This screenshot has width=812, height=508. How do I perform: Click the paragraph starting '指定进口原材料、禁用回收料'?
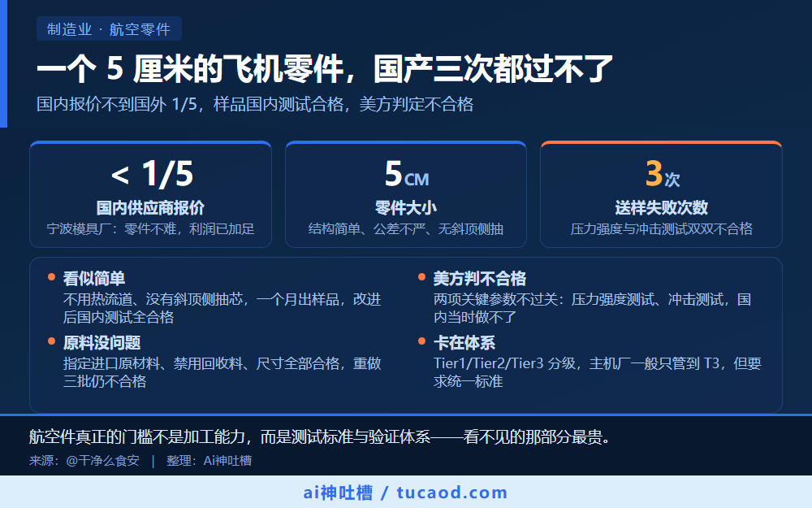(222, 372)
